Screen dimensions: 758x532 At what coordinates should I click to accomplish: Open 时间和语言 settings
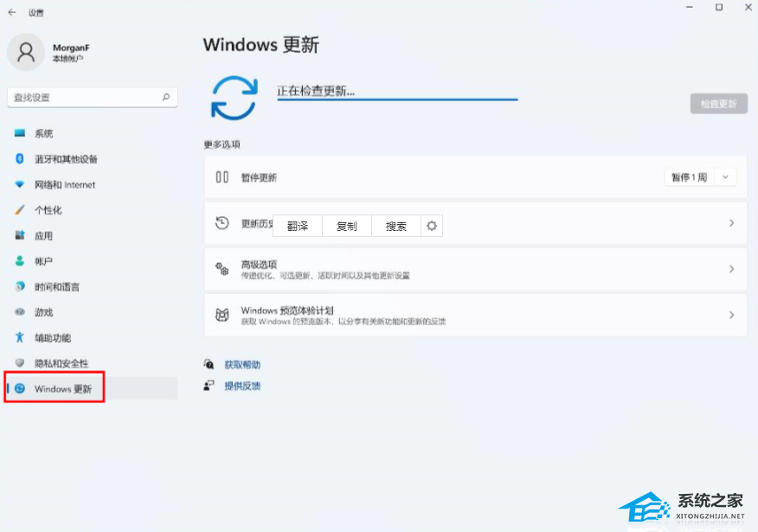pos(92,287)
